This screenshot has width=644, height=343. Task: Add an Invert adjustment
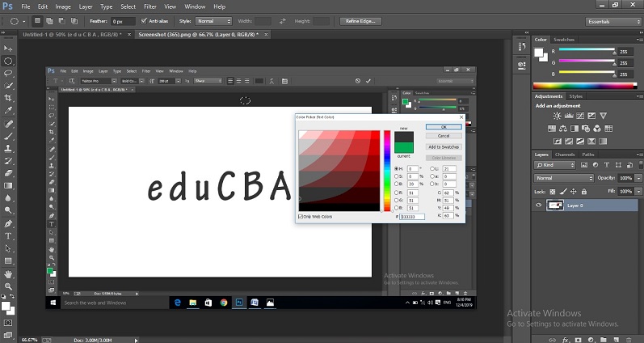(x=558, y=142)
